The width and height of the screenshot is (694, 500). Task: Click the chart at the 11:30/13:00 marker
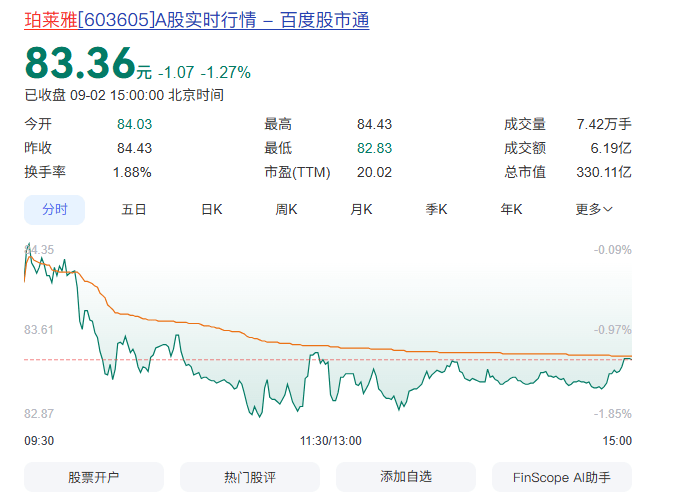pyautogui.click(x=331, y=441)
